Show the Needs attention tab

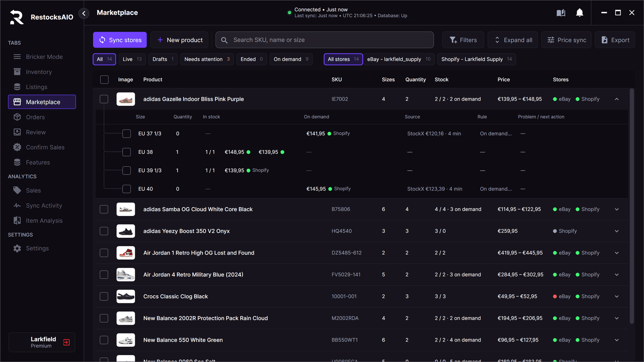(207, 59)
